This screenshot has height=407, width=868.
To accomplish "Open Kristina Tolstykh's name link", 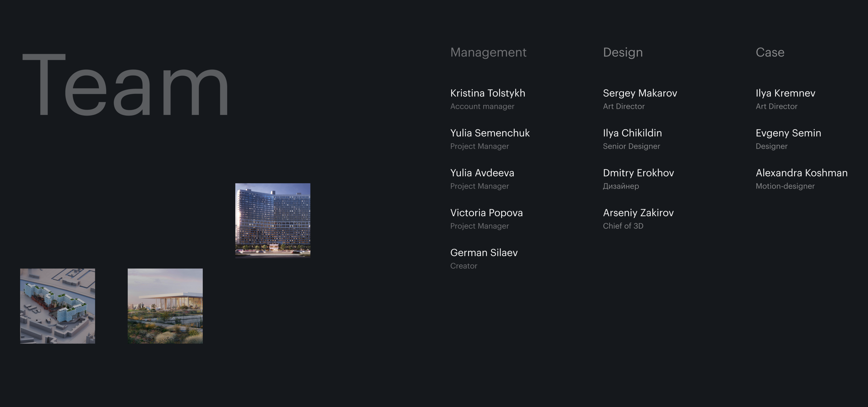I will 488,93.
